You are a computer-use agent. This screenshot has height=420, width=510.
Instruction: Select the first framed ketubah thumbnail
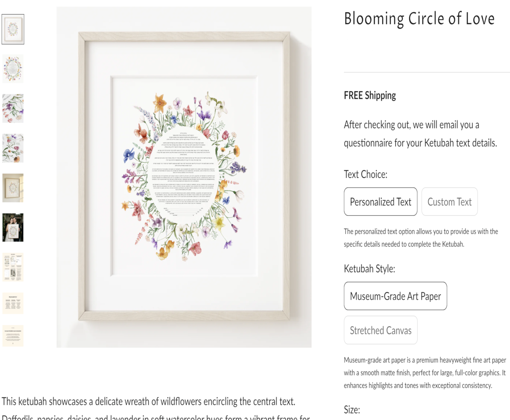click(13, 29)
